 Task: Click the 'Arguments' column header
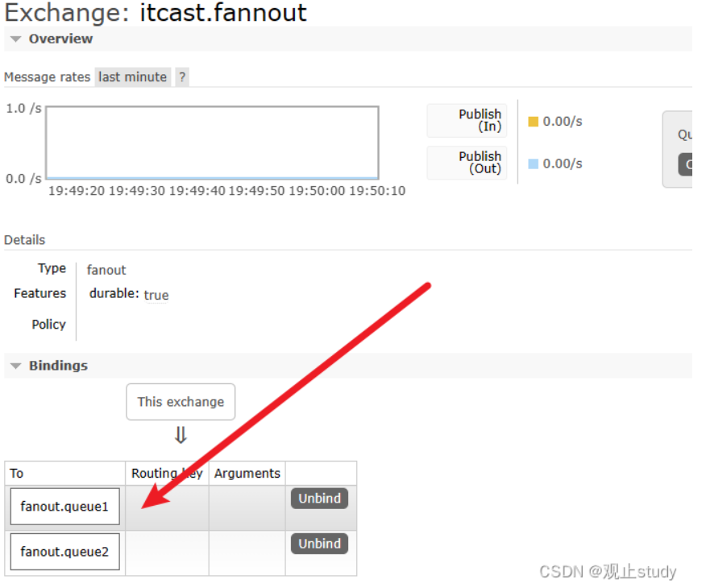coord(247,474)
